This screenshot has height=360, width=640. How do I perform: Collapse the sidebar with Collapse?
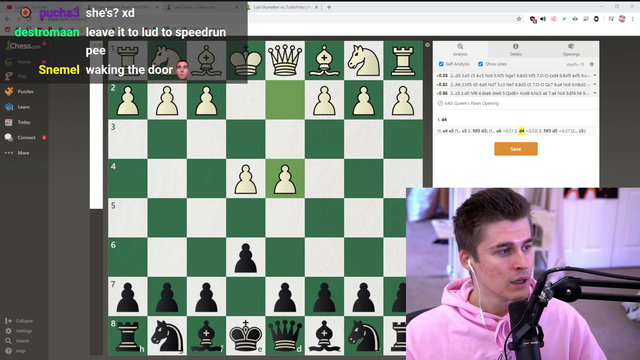point(19,321)
